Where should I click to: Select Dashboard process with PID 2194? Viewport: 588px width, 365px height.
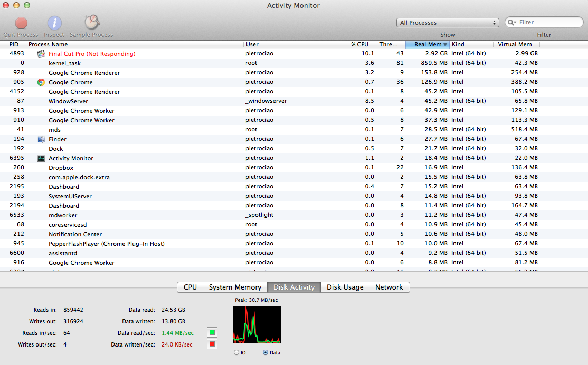(294, 206)
